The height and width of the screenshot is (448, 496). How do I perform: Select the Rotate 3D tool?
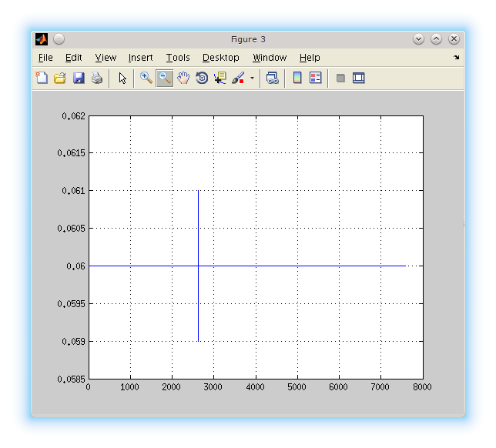point(202,78)
